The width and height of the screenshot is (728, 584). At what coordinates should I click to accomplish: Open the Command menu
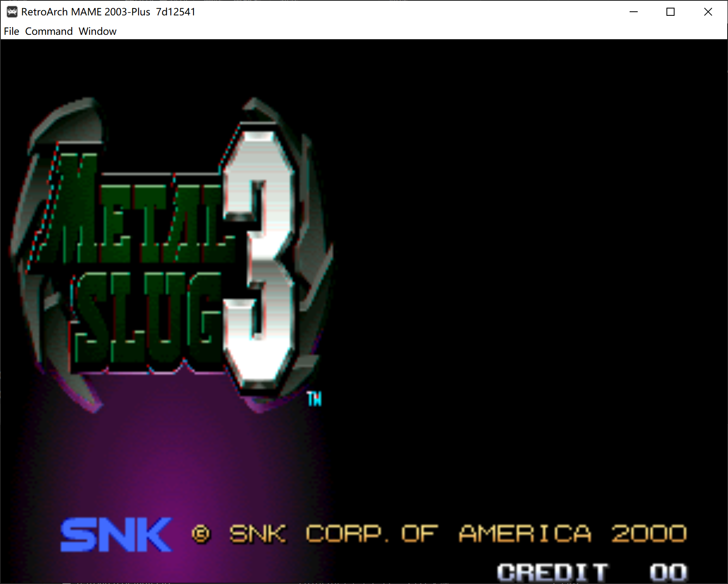click(x=49, y=31)
